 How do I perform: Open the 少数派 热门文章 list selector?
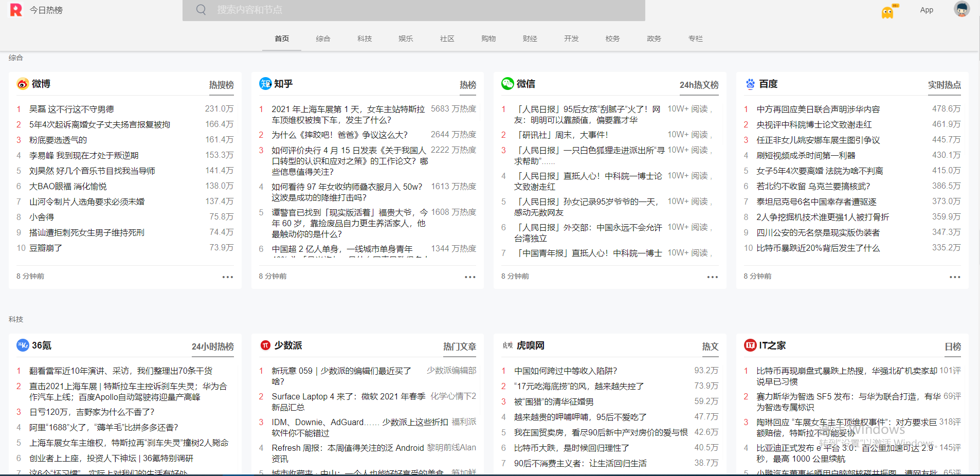460,346
